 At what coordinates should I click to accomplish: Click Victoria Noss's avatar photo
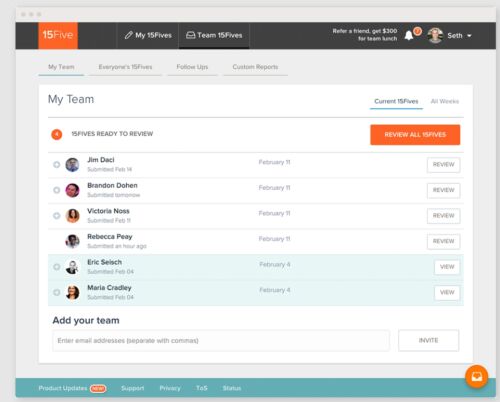(x=72, y=216)
